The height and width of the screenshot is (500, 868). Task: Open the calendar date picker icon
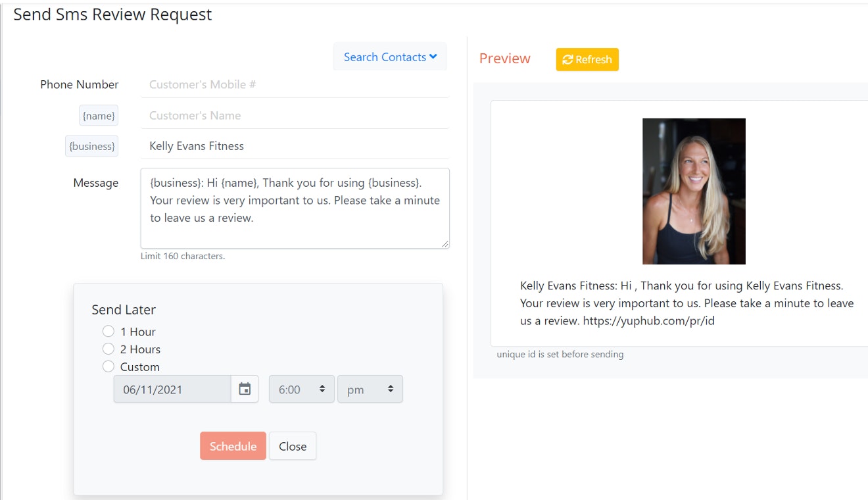click(245, 389)
